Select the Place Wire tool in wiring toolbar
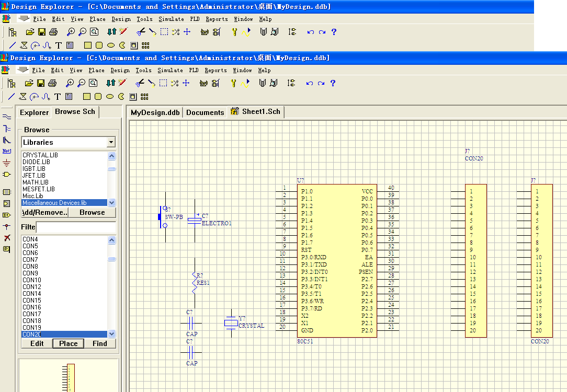The height and width of the screenshot is (392, 567). pyautogui.click(x=7, y=117)
